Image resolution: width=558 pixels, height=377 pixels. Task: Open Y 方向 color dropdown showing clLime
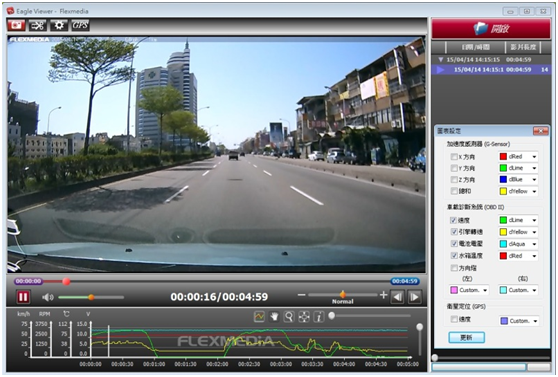pyautogui.click(x=518, y=168)
